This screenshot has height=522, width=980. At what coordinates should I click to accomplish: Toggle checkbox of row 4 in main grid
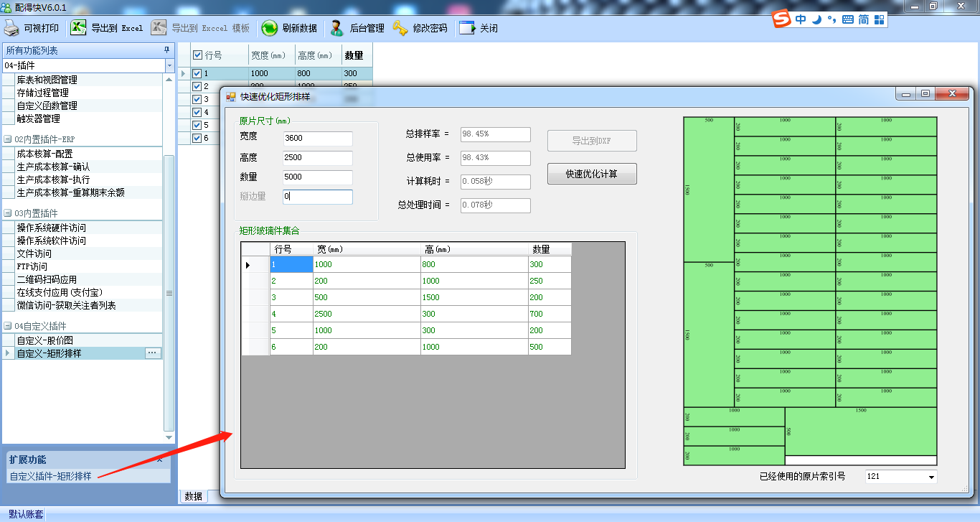pyautogui.click(x=197, y=112)
